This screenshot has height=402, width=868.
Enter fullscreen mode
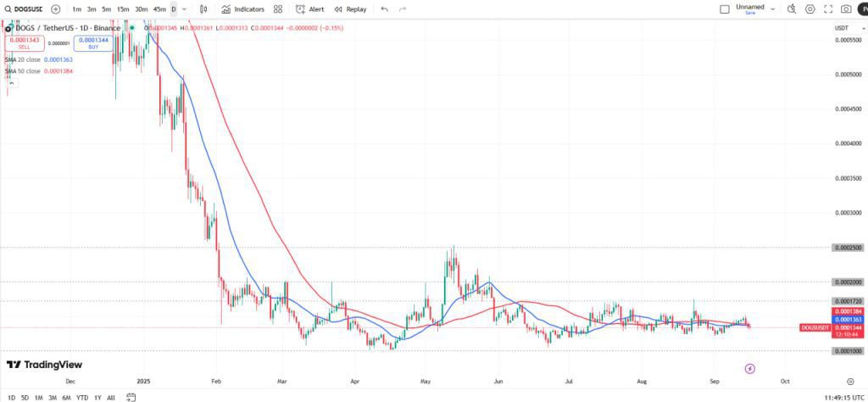click(828, 9)
